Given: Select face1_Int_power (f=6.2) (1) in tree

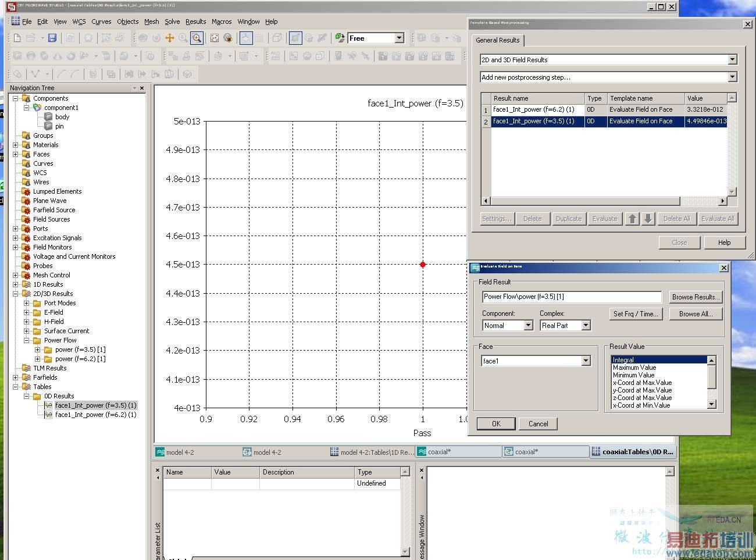Looking at the screenshot, I should coord(95,415).
